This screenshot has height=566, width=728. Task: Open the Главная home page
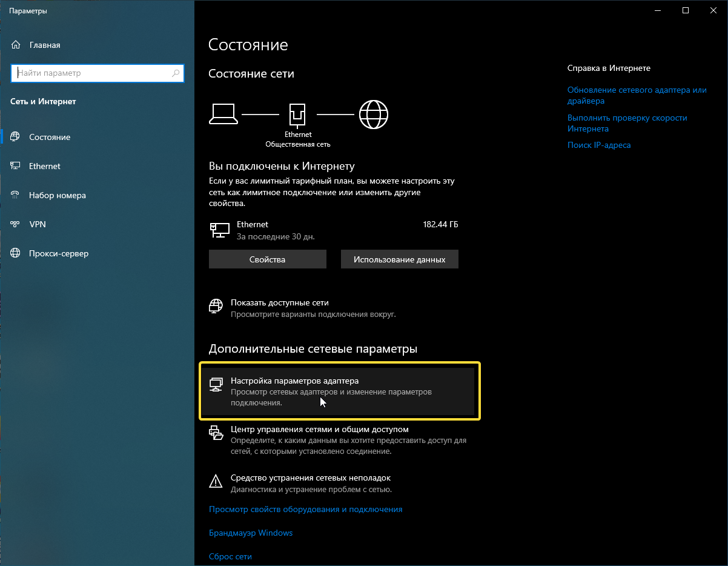click(x=97, y=45)
